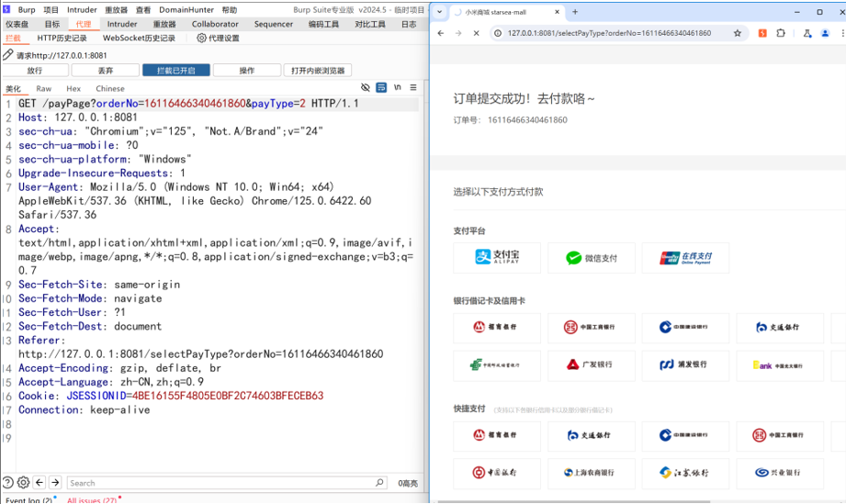Viewport: 846px width, 504px height.
Task: Open the Project (项目) menu
Action: (51, 10)
